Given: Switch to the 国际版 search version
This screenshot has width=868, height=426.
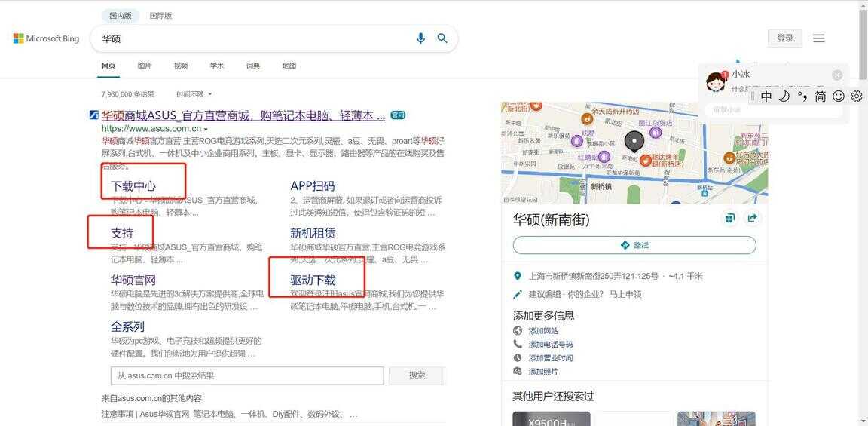Looking at the screenshot, I should 160,15.
